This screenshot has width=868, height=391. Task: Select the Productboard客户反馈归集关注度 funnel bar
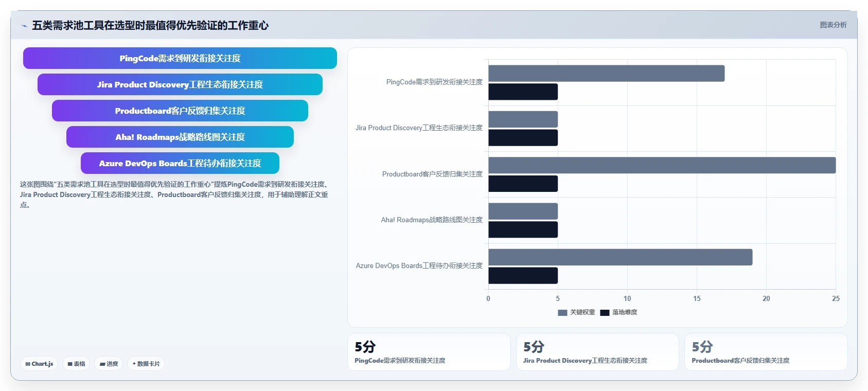[180, 111]
